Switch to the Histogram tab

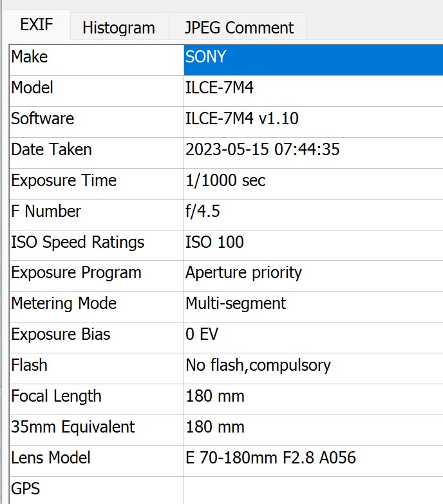(x=118, y=28)
